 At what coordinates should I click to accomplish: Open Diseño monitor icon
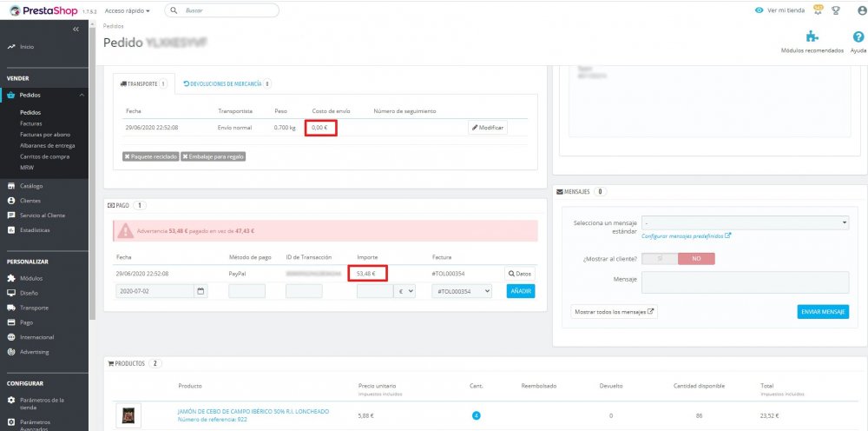tap(11, 293)
